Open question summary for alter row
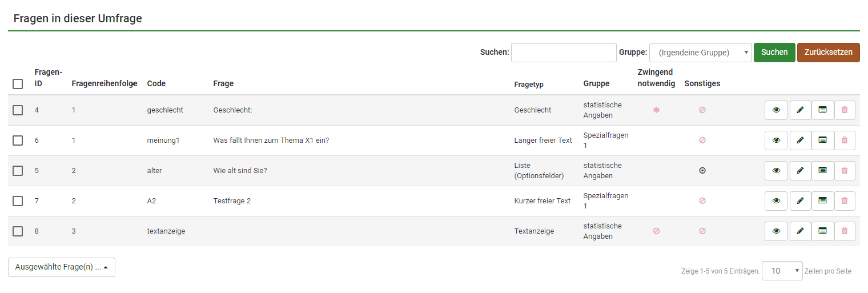868x293 pixels. tap(822, 171)
